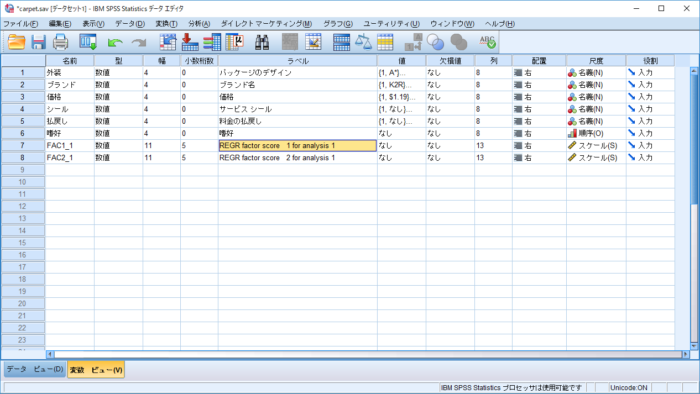This screenshot has width=700, height=394.
Task: Click the 小数桁数 column header
Action: point(199,60)
